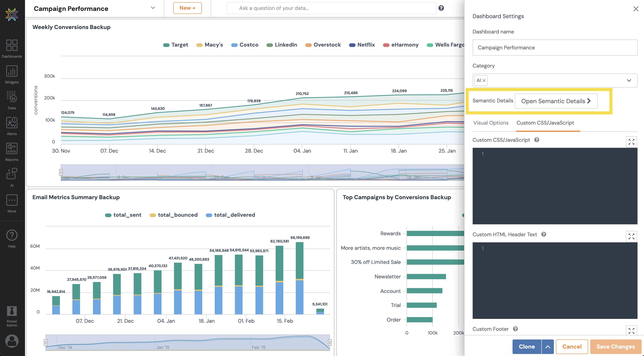Click inside the Custom HTML Header code editor

pos(555,280)
